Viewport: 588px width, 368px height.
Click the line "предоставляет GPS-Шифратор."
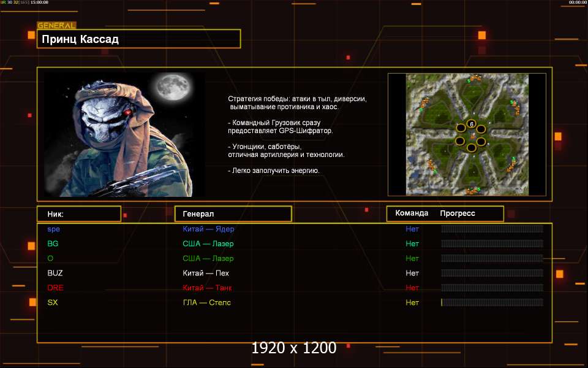[281, 131]
